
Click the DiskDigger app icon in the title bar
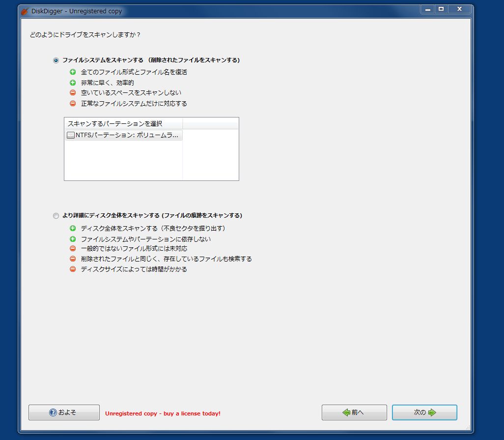click(25, 11)
